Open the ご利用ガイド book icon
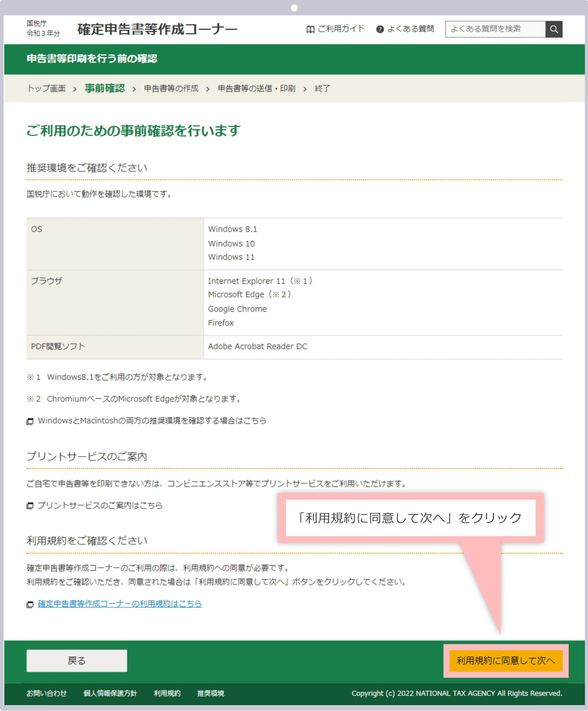Viewport: 588px width, 711px height. (310, 29)
